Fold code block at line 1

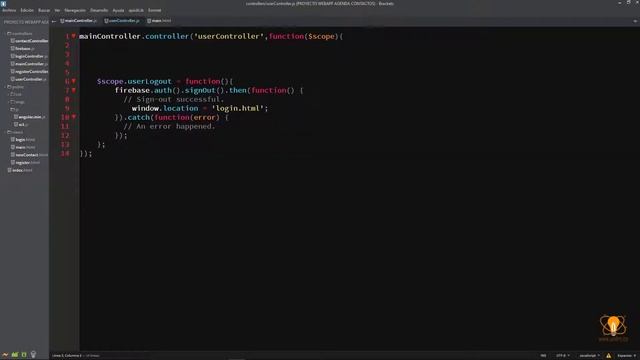[x=74, y=36]
